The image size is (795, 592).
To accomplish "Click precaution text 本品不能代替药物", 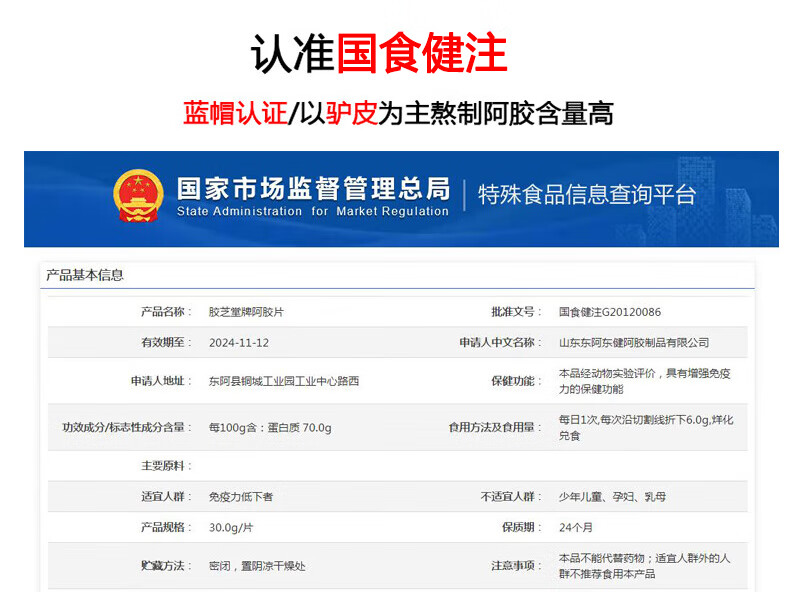I will coord(602,559).
